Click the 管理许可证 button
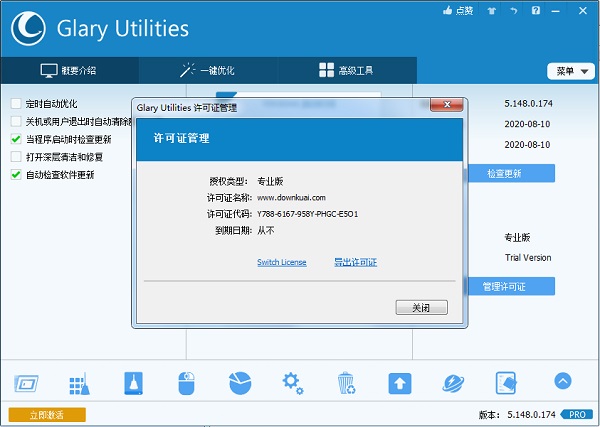The image size is (600, 427). 510,287
